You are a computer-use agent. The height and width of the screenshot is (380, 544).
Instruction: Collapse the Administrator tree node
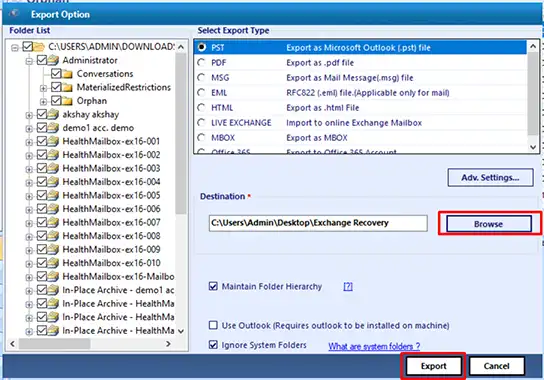coord(29,61)
